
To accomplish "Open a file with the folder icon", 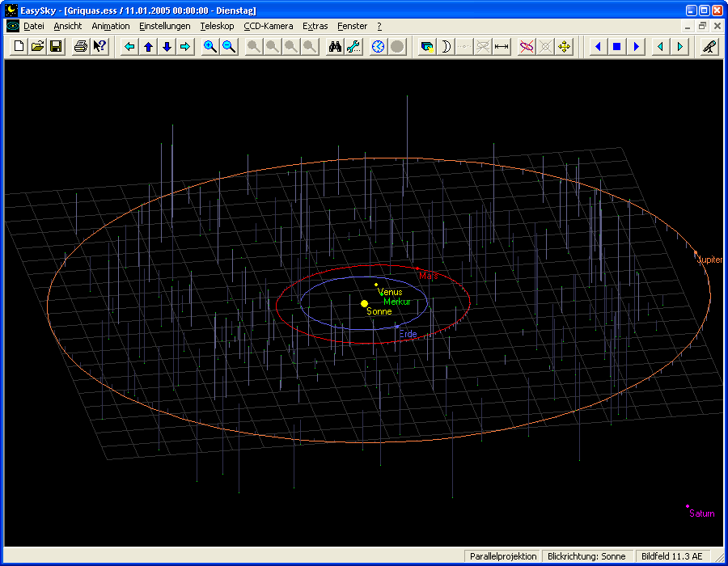I will [x=38, y=47].
